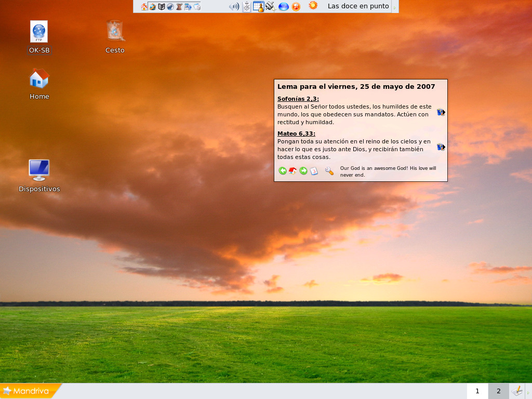Click the KDE gear tray icon

pyautogui.click(x=247, y=7)
